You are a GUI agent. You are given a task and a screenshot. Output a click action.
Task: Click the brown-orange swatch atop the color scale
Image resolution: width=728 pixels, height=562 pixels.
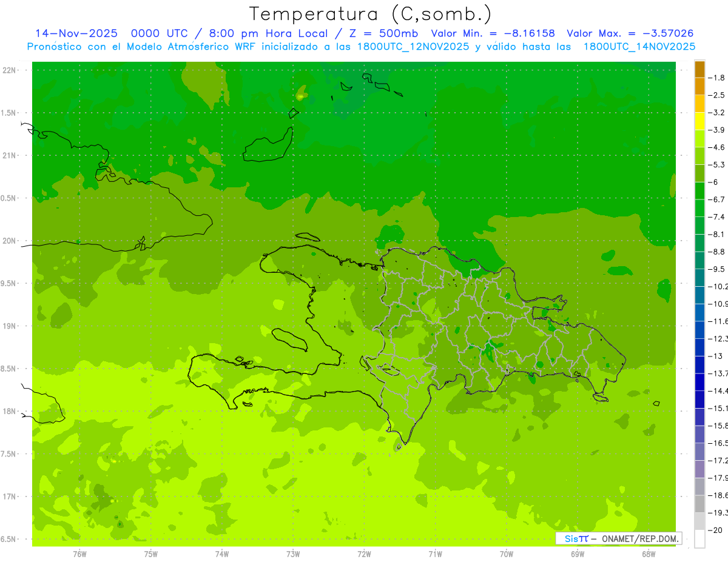point(699,69)
